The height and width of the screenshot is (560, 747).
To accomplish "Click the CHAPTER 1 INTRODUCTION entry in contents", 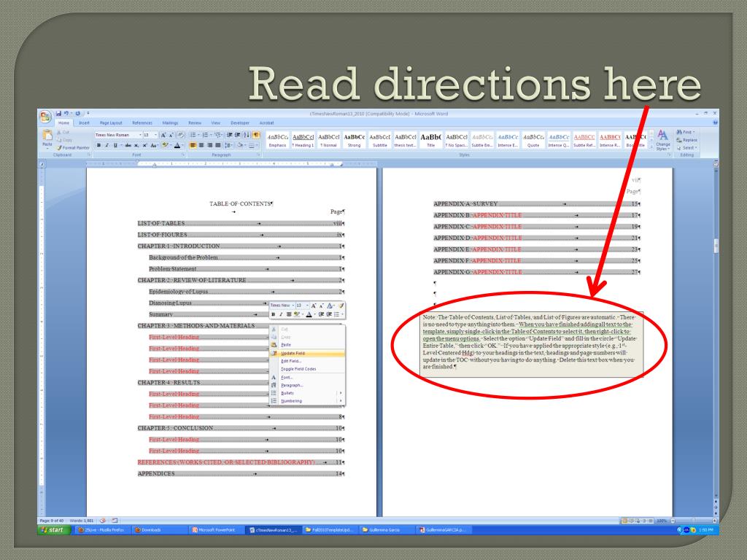I will pos(241,246).
